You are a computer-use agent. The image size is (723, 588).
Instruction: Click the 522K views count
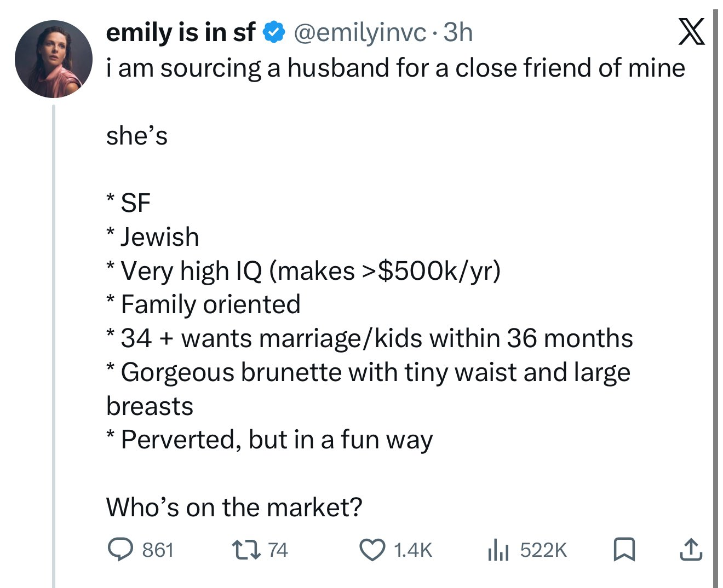coord(543,550)
